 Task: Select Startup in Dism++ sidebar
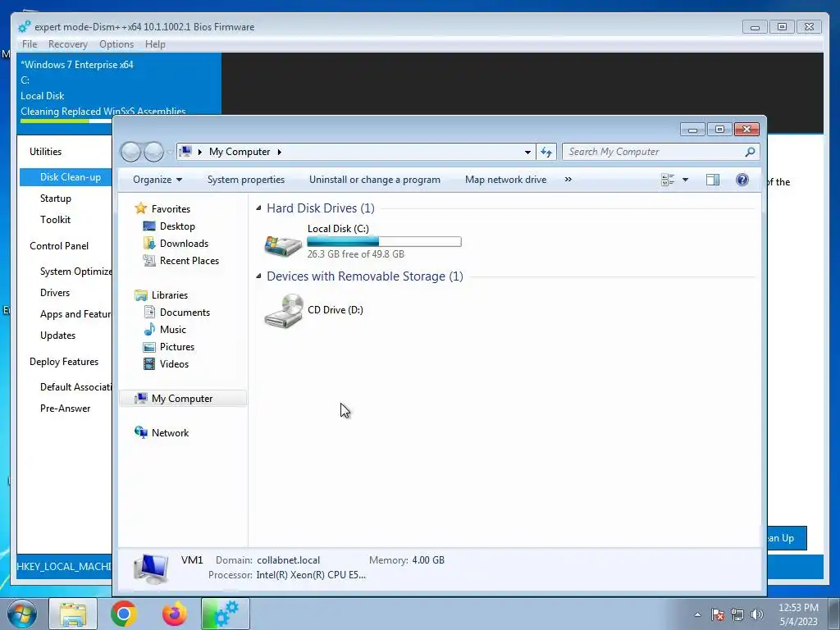click(56, 199)
